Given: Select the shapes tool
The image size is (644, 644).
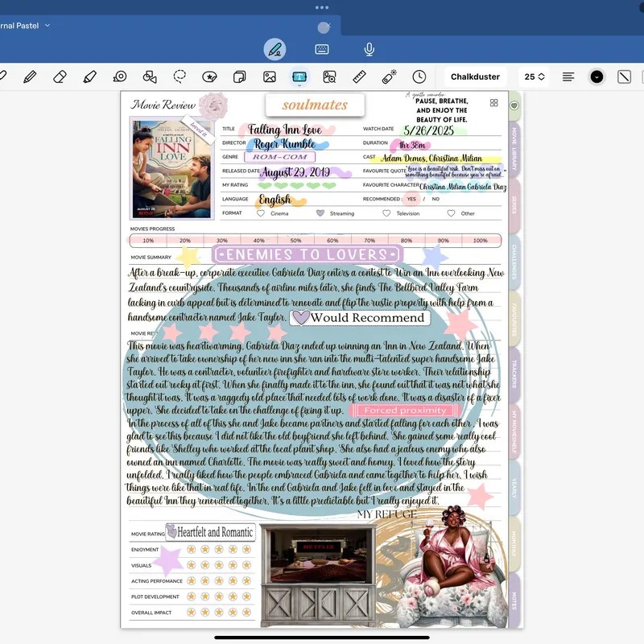Looking at the screenshot, I should point(150,76).
